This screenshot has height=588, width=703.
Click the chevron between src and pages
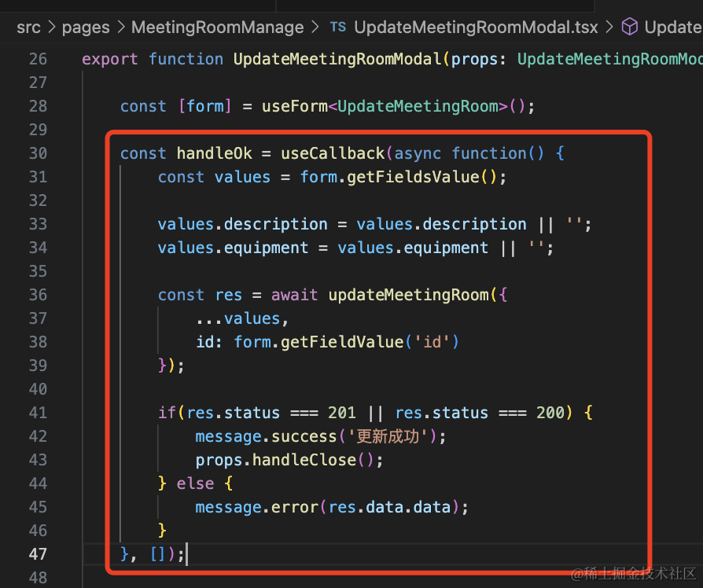[52, 28]
